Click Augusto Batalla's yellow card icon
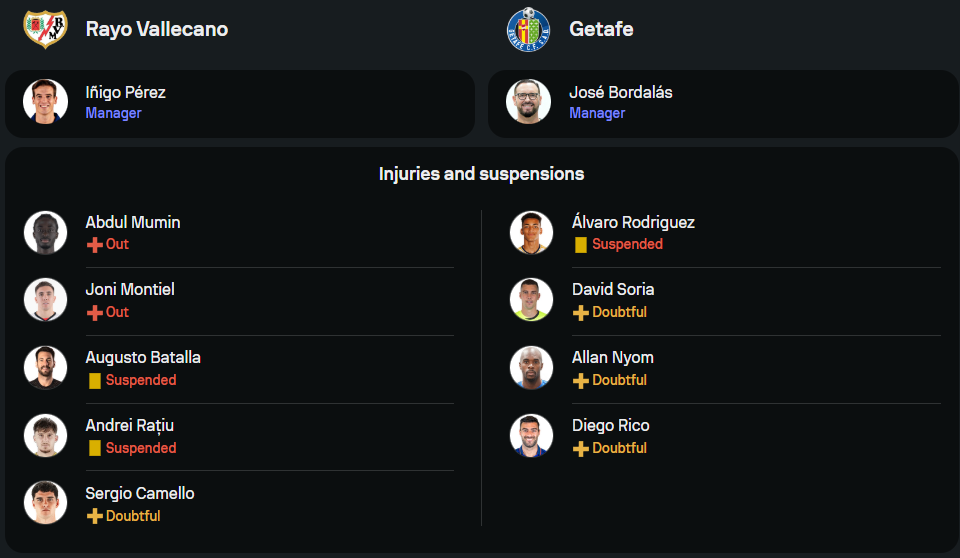 tap(95, 380)
